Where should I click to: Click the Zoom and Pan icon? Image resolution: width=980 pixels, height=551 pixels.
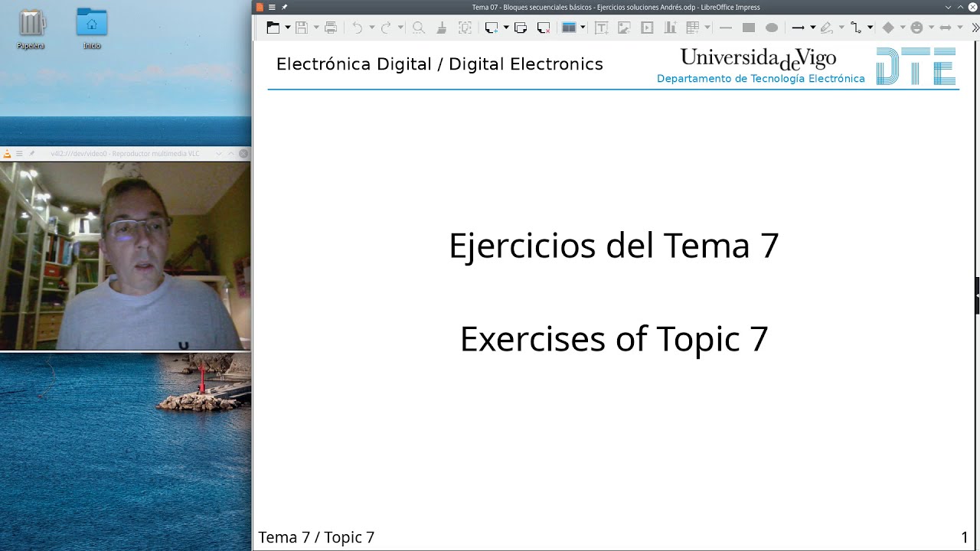tap(465, 28)
